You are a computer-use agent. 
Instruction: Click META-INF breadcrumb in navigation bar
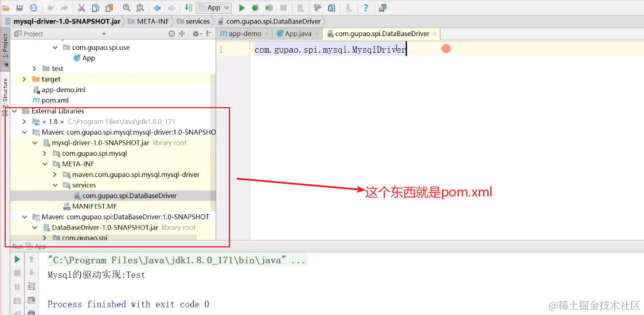pos(151,21)
